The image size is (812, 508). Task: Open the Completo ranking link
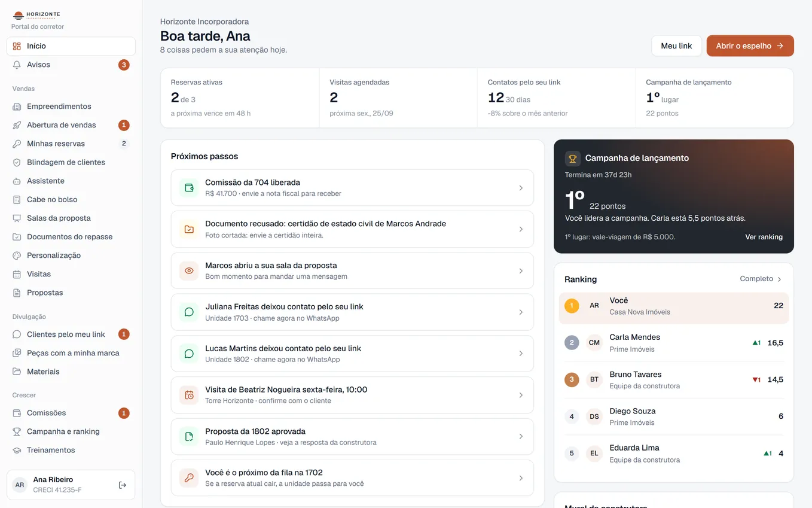point(761,279)
